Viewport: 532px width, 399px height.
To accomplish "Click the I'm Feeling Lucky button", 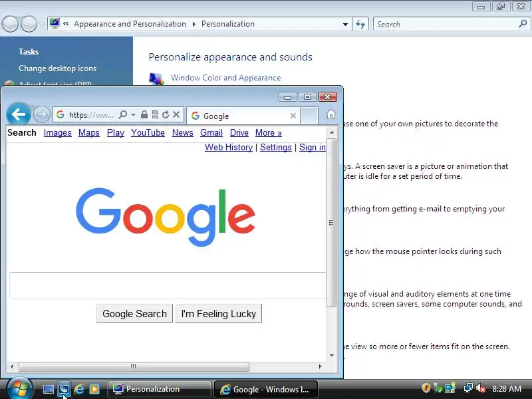I will click(219, 313).
